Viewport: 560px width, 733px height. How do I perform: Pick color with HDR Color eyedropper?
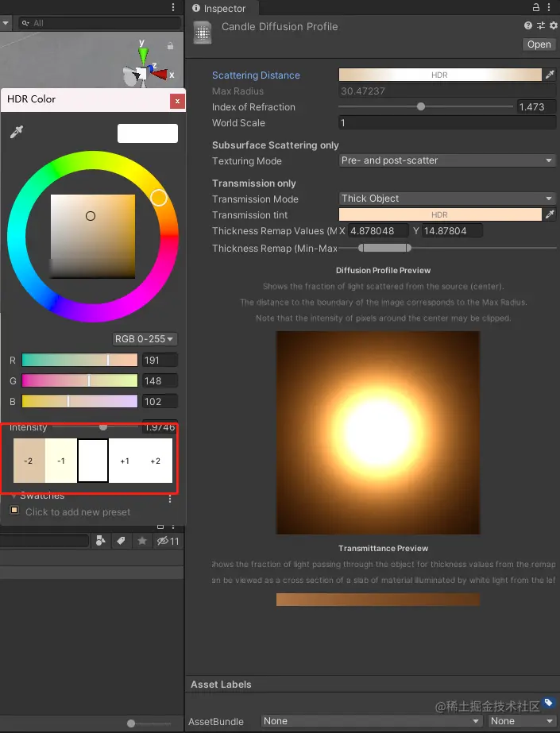pos(17,133)
